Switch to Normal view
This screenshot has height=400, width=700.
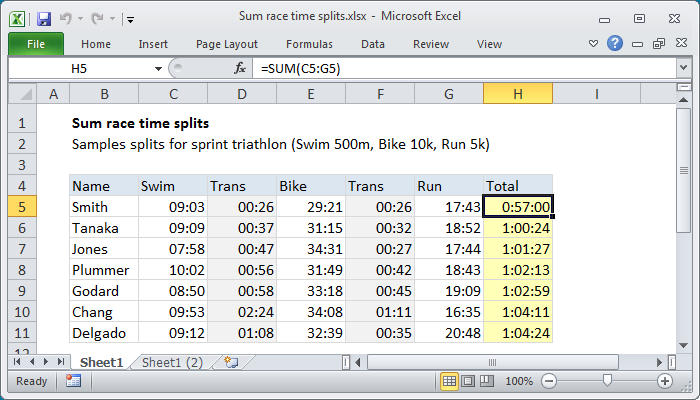(x=450, y=381)
